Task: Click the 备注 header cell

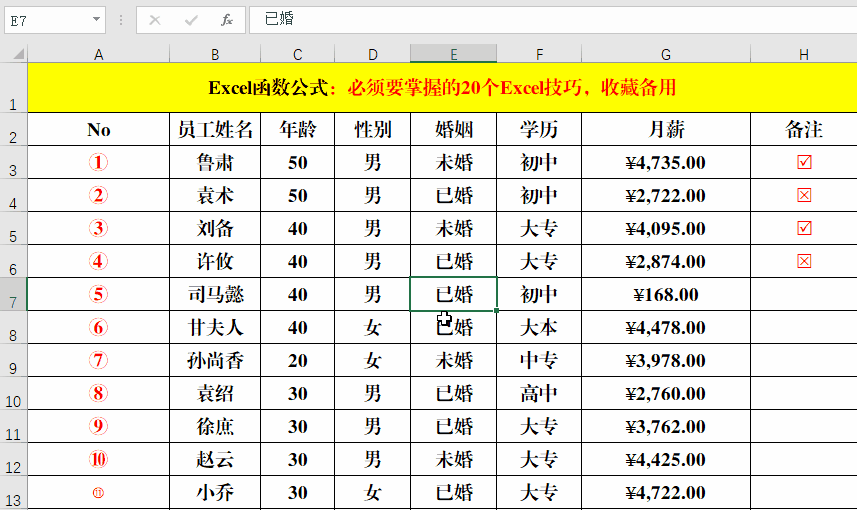Action: (803, 130)
